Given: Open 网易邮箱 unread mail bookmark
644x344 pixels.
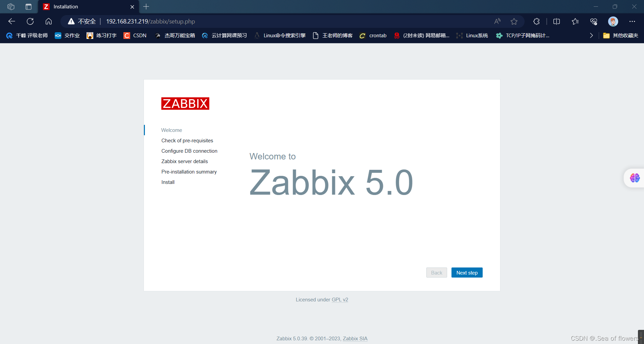Looking at the screenshot, I should tap(422, 36).
